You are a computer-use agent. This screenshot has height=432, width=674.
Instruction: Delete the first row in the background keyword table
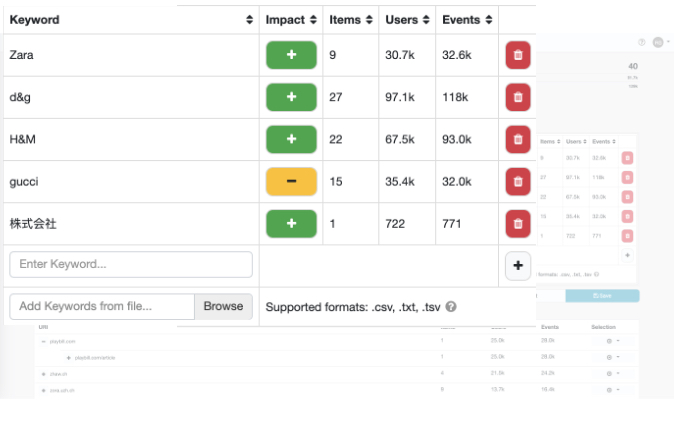(x=627, y=158)
